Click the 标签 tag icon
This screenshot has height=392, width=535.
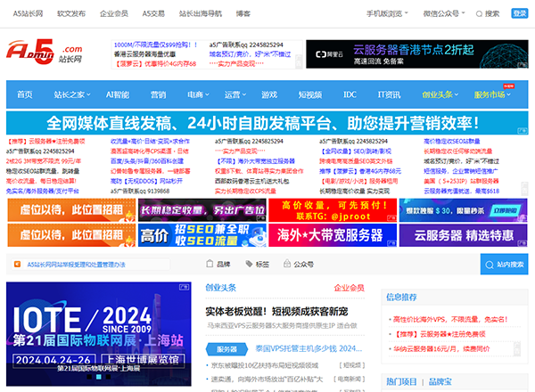tap(249, 264)
